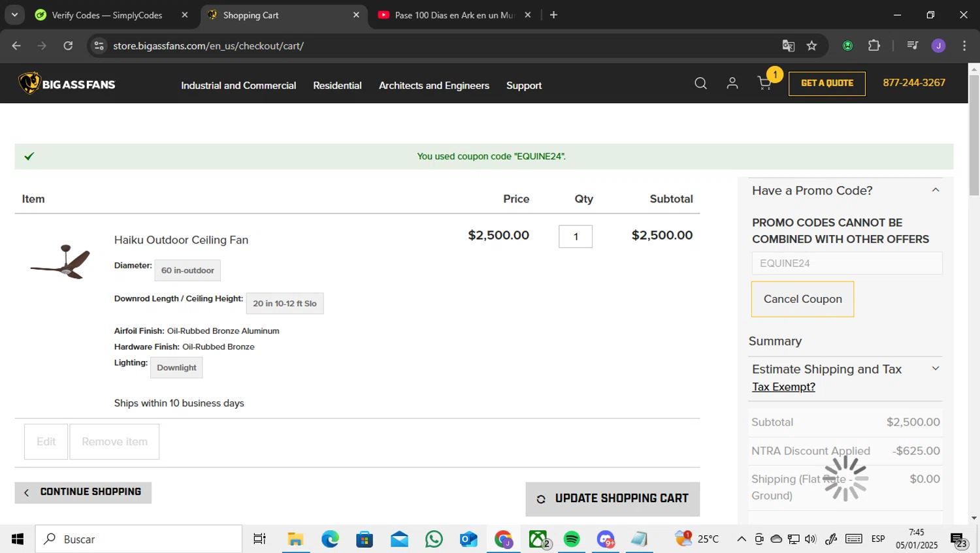
Task: Click the Edit item button
Action: pyautogui.click(x=46, y=442)
